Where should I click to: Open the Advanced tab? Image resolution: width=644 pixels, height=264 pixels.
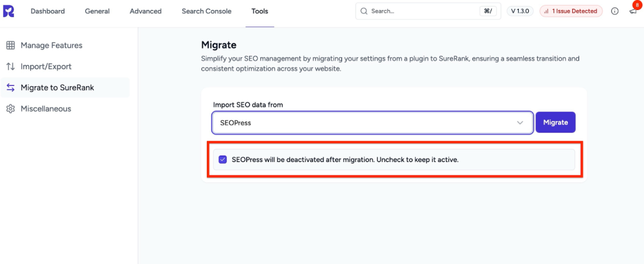pyautogui.click(x=146, y=11)
